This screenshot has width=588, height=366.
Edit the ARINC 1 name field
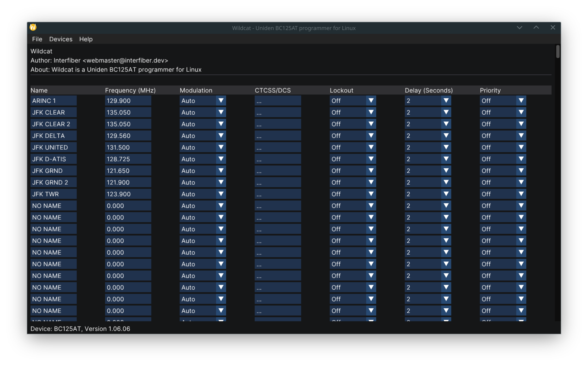54,100
